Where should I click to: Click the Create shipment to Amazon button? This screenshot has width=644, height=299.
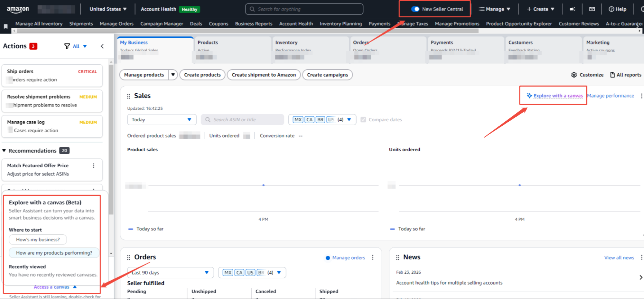point(264,75)
